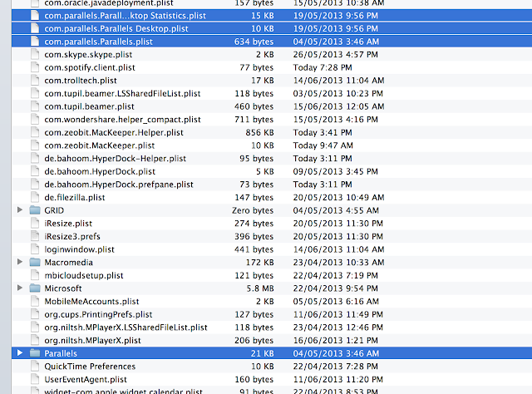Select the iResize3.prefs file name
Viewport: 532px width, 394px height.
(72, 237)
